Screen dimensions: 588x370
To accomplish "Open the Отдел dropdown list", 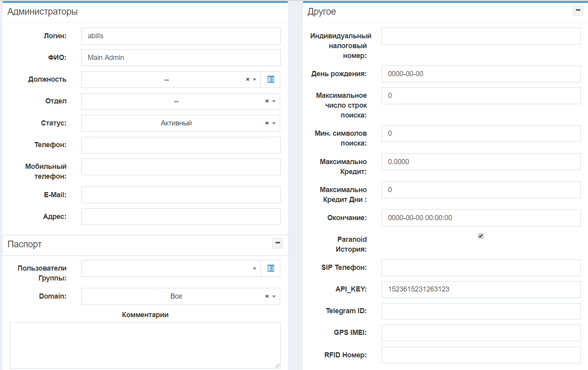I will [274, 101].
